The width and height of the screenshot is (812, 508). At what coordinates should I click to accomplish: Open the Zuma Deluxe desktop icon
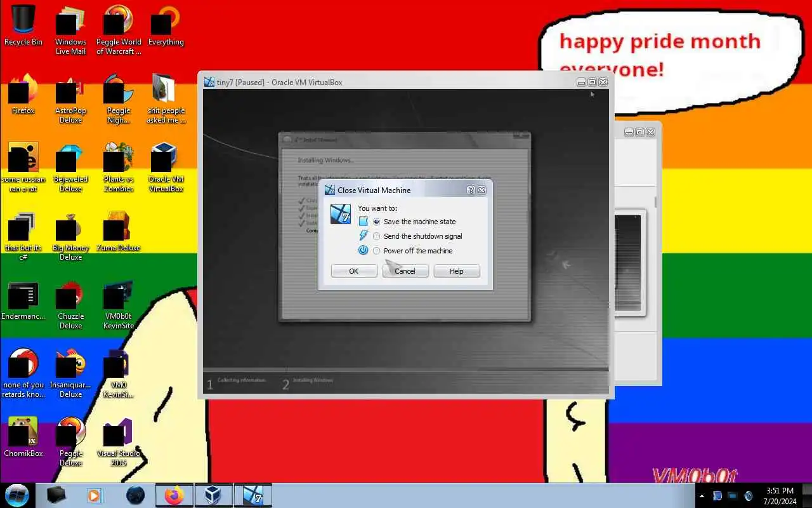pos(119,231)
